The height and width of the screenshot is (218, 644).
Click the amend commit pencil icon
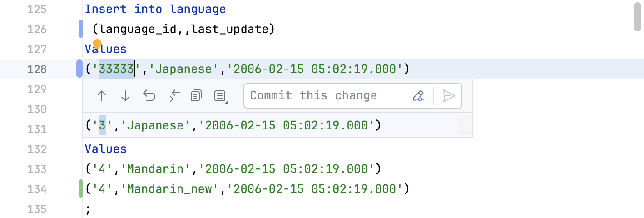(x=418, y=96)
